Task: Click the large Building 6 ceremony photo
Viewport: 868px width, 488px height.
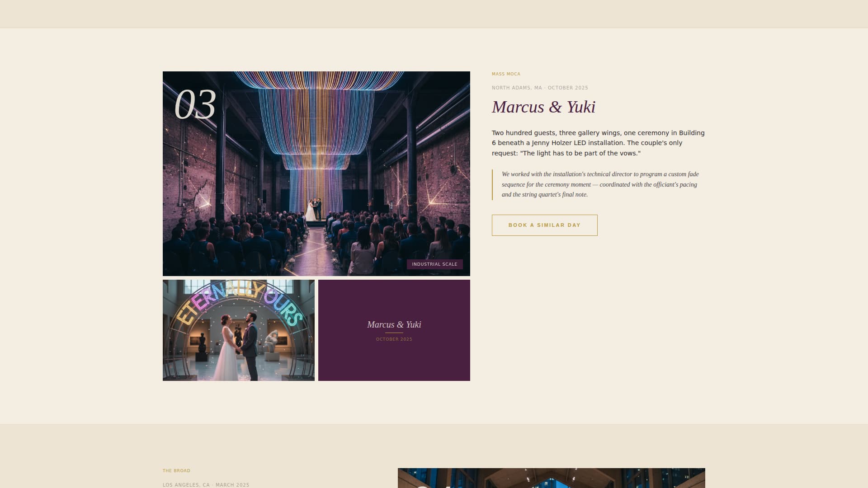Action: pos(316,173)
